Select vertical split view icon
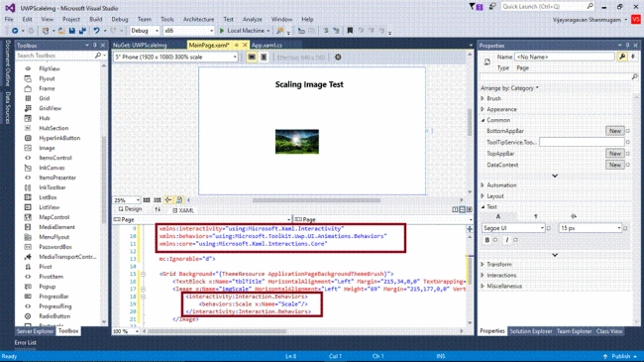The width and height of the screenshot is (644, 362). click(455, 210)
